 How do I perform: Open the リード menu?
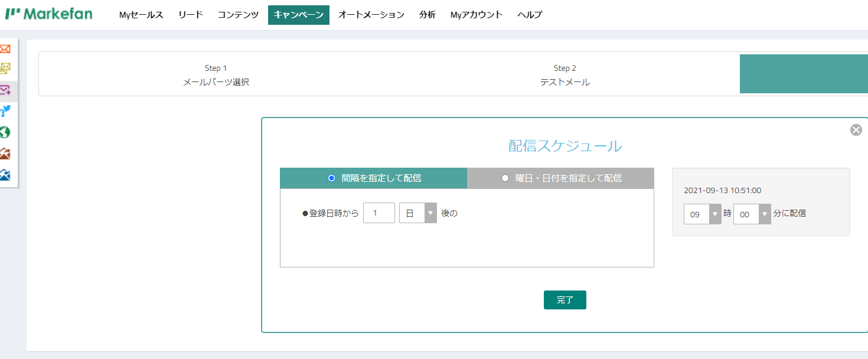pos(190,15)
